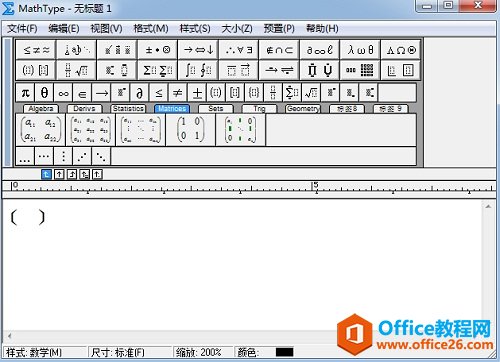This screenshot has height=362, width=500.
Task: Open the operator symbols palette (± • ⊗)
Action: 158,50
